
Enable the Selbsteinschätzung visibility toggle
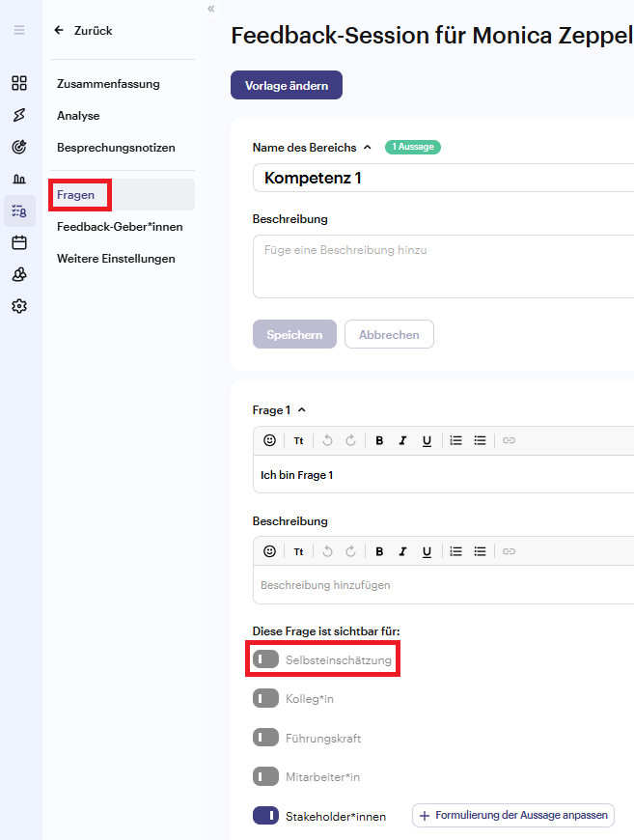click(266, 659)
